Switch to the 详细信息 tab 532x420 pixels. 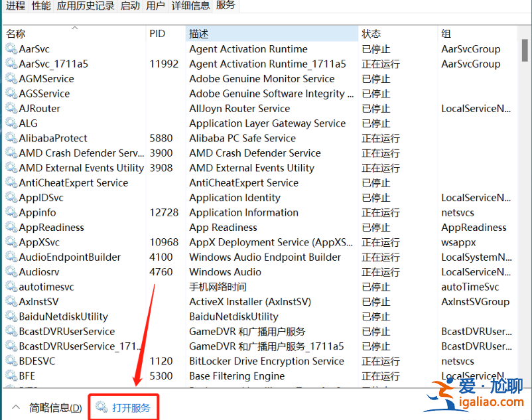coord(190,6)
